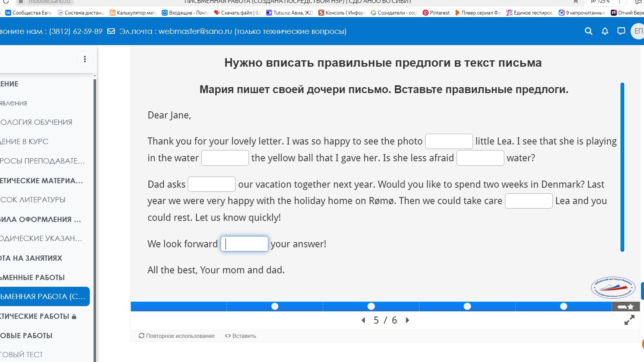Jump to third slide progress dot
This screenshot has height=362, width=644.
[x=371, y=307]
